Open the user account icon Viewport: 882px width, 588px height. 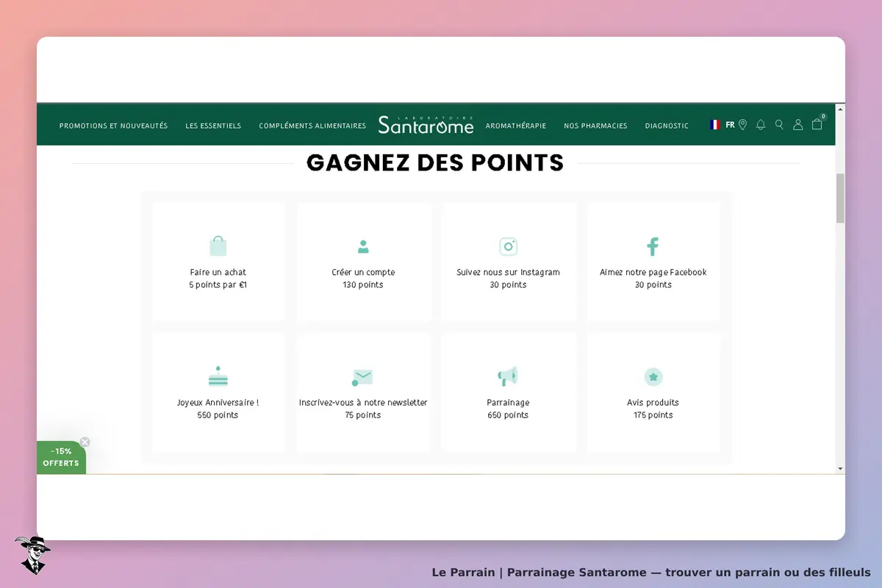[797, 125]
